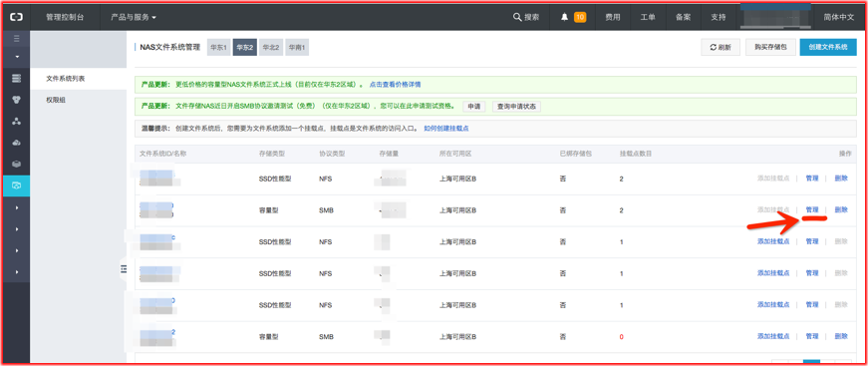Screen dimensions: 868x366
Task: Select the highlighted NAS icon in the sidebar
Action: click(x=17, y=185)
